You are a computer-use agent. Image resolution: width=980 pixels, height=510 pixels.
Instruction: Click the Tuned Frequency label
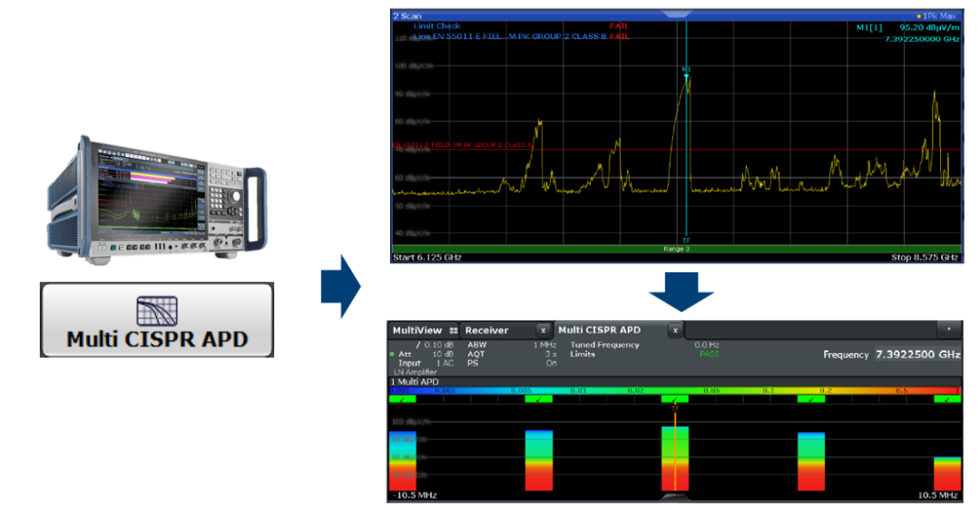pyautogui.click(x=604, y=345)
